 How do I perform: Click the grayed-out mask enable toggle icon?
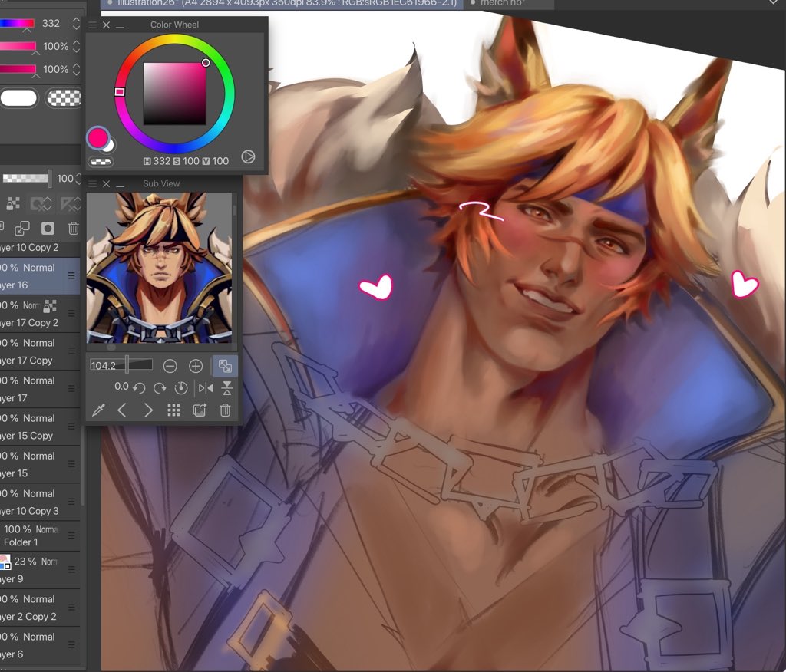41,203
